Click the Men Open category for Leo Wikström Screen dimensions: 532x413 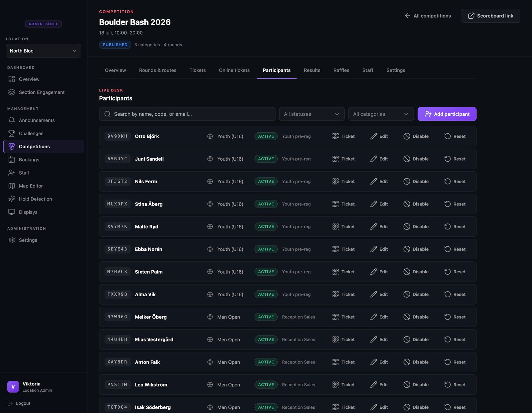(228, 385)
